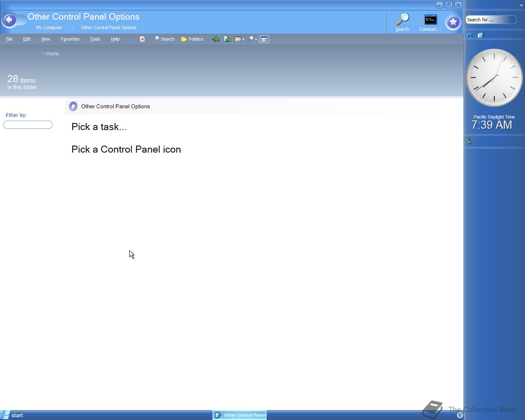Toggle the Folders pane button

click(192, 39)
